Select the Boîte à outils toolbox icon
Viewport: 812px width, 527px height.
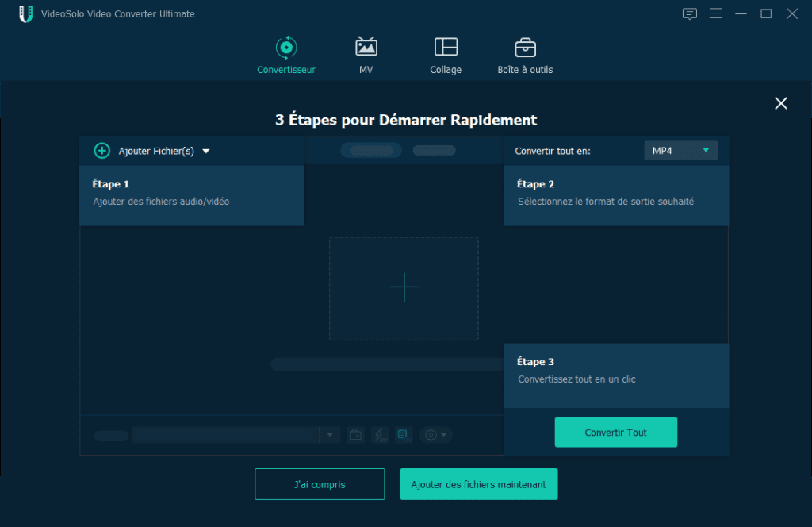tap(525, 48)
